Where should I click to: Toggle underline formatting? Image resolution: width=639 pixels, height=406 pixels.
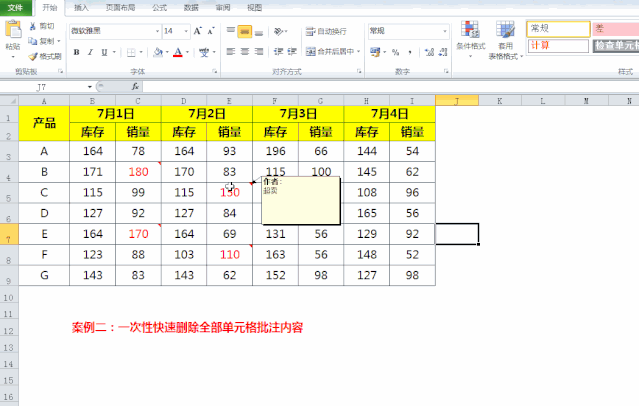point(104,52)
